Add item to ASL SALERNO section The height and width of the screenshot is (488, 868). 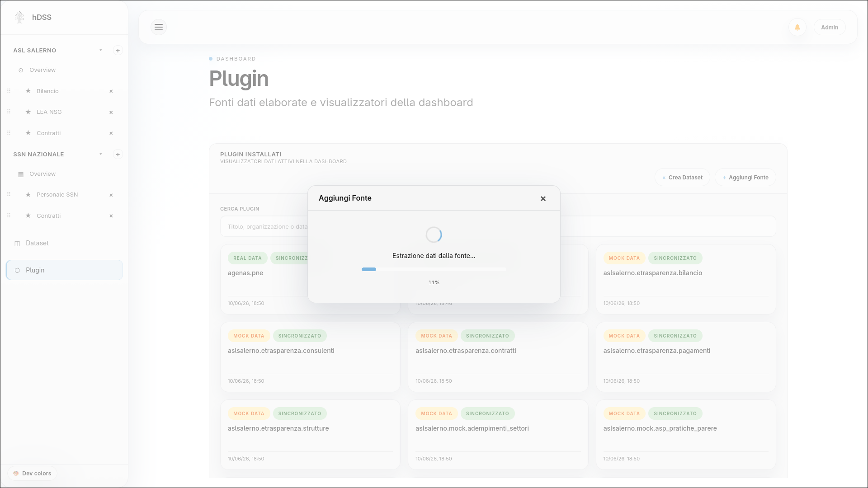click(118, 51)
